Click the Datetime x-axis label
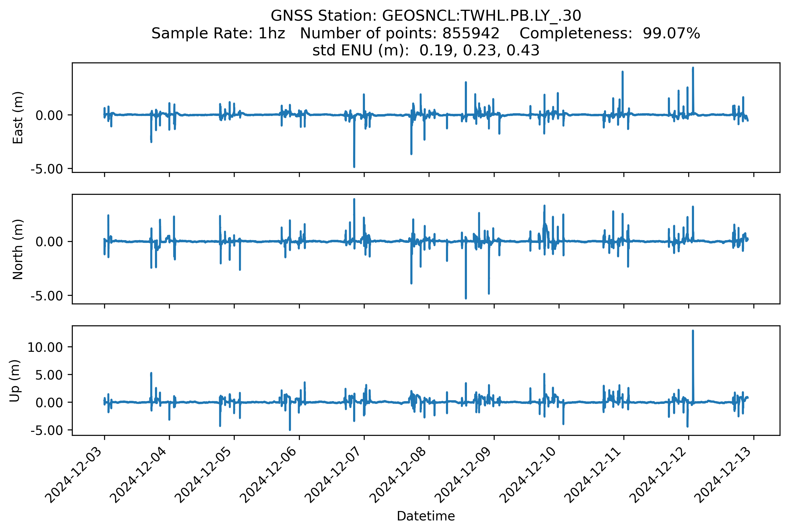 426,516
